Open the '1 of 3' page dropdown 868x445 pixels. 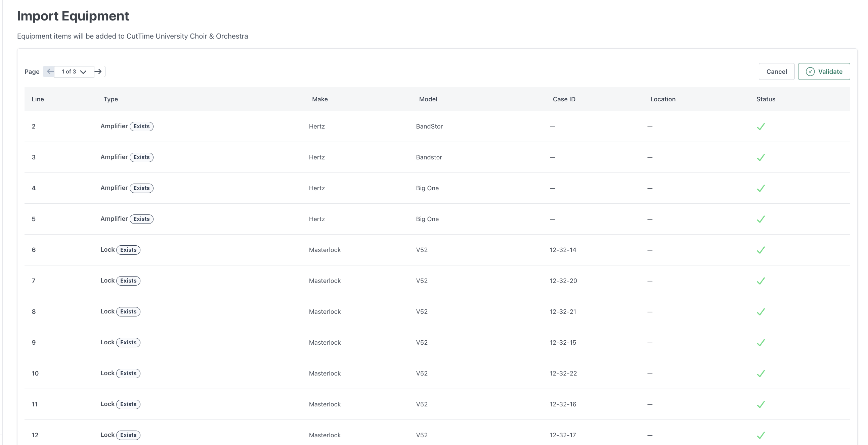click(x=74, y=71)
